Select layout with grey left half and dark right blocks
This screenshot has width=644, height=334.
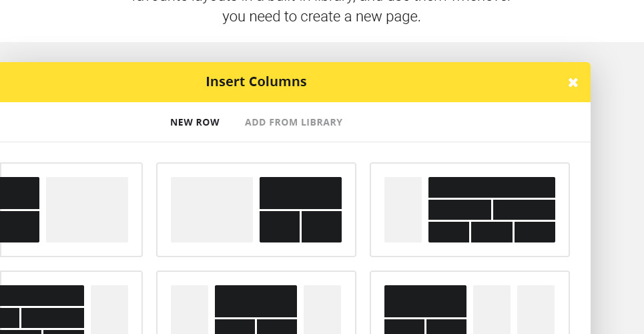point(256,210)
